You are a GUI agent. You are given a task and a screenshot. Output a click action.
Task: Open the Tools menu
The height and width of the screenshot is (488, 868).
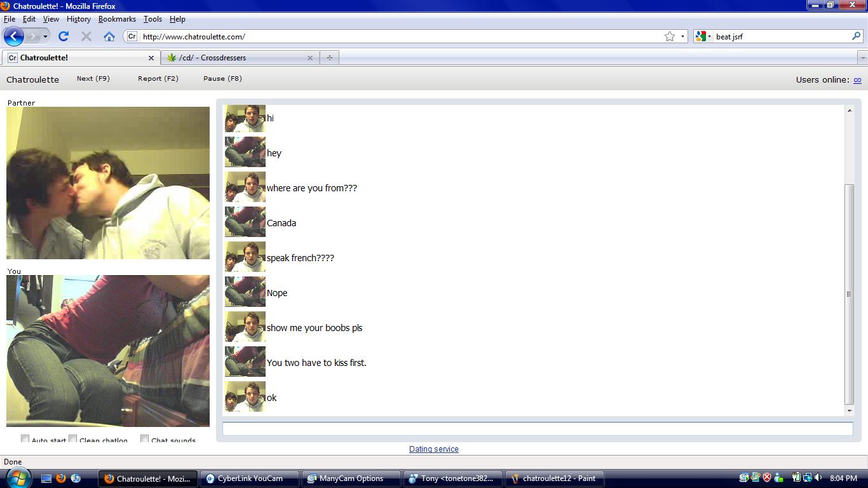[x=153, y=19]
